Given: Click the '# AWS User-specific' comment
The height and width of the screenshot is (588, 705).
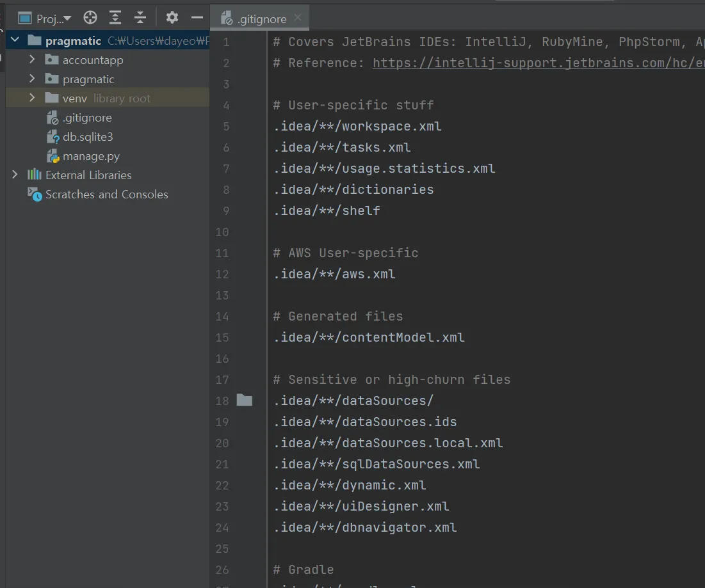Looking at the screenshot, I should [346, 253].
